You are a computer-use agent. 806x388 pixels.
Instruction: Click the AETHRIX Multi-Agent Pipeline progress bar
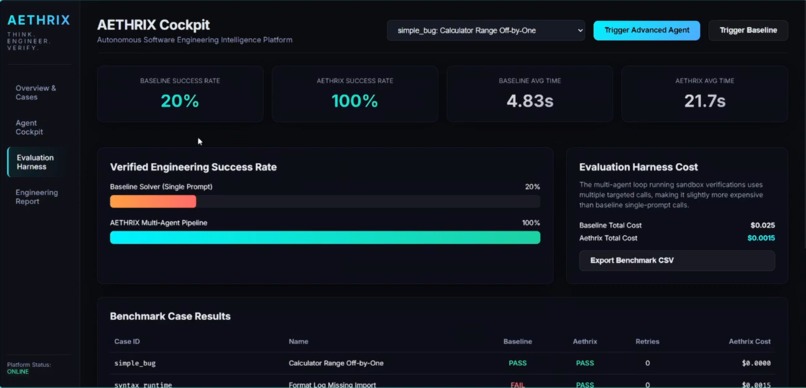325,237
